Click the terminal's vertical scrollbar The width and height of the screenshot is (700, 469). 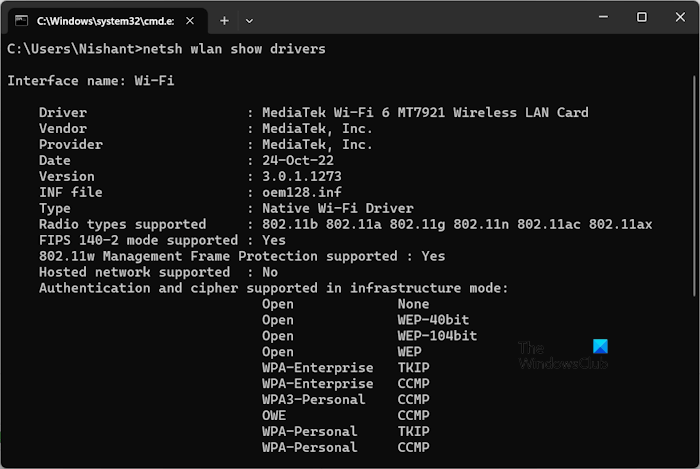(x=694, y=200)
